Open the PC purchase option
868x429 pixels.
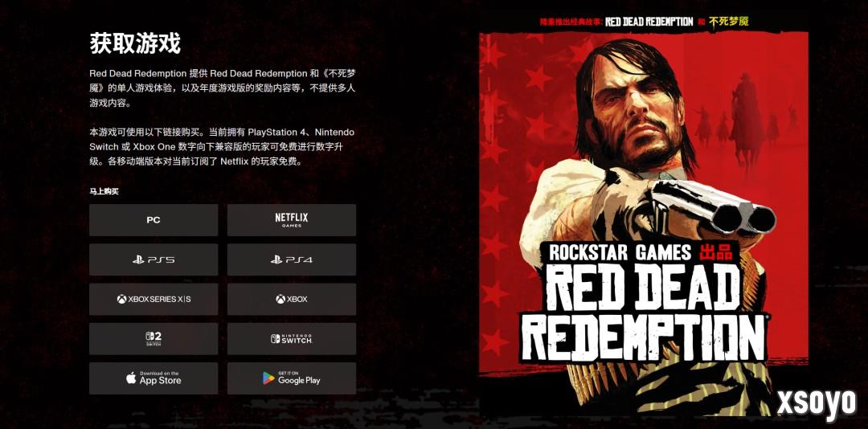tap(154, 220)
